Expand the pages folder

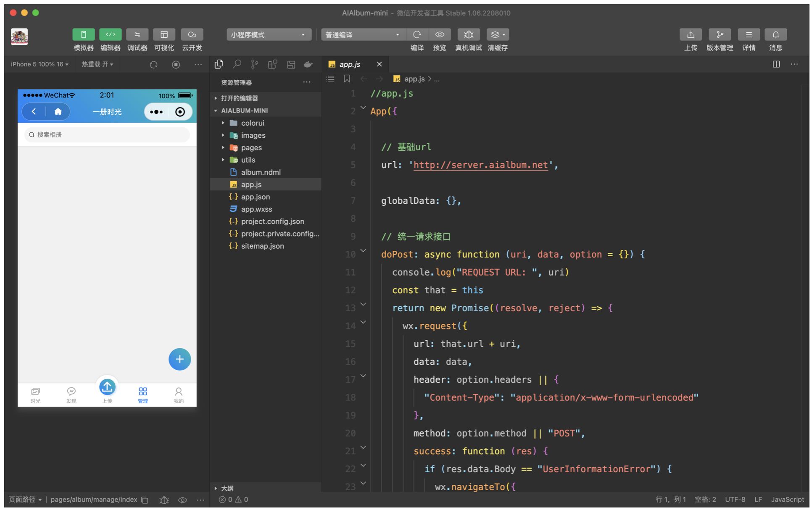[x=266, y=147]
